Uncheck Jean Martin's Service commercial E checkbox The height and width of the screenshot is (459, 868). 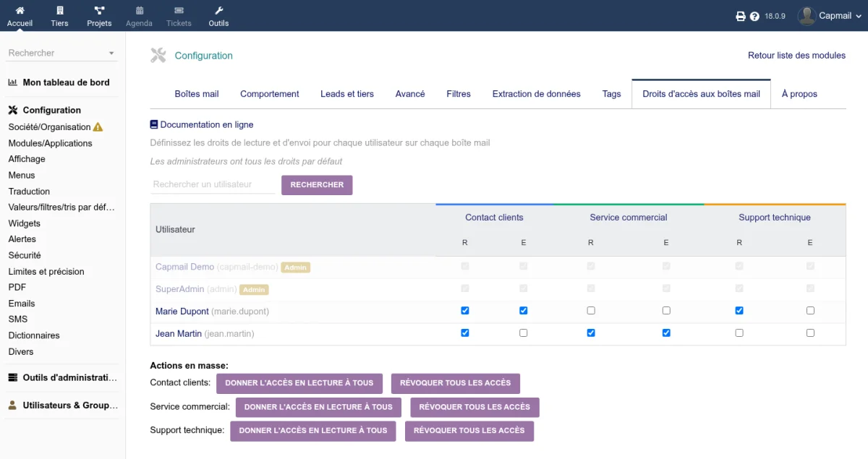(x=666, y=333)
